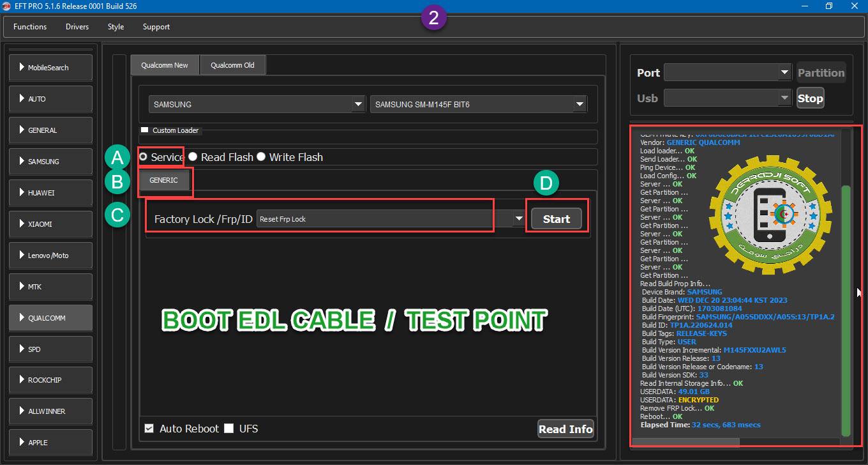The height and width of the screenshot is (465, 868).
Task: Click the Read Build Prop Info log line
Action: (x=675, y=284)
